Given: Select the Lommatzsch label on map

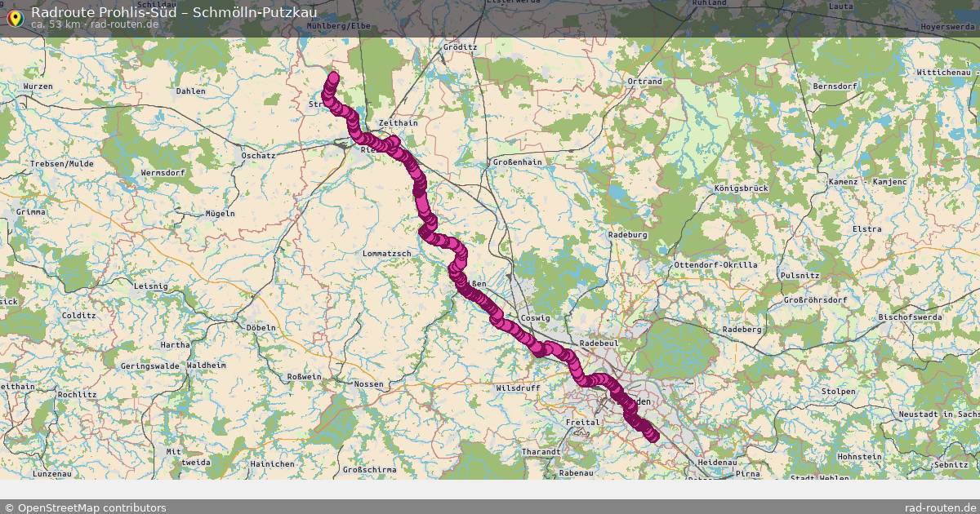Looking at the screenshot, I should click(x=389, y=254).
